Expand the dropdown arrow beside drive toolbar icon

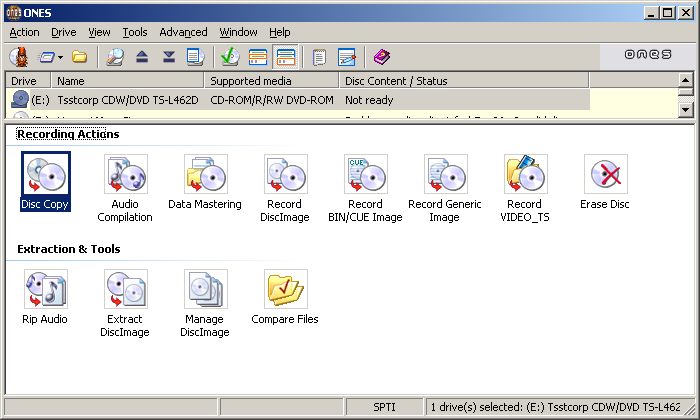pos(60,57)
